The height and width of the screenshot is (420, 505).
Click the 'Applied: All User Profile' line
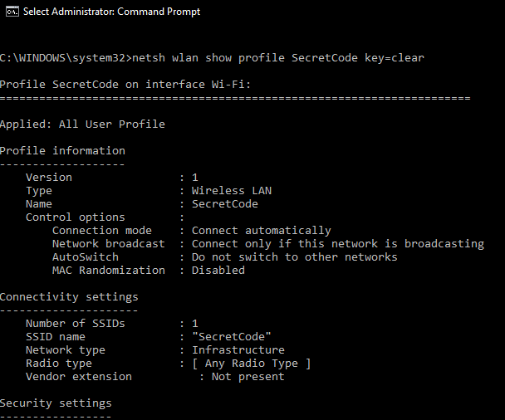tap(82, 125)
